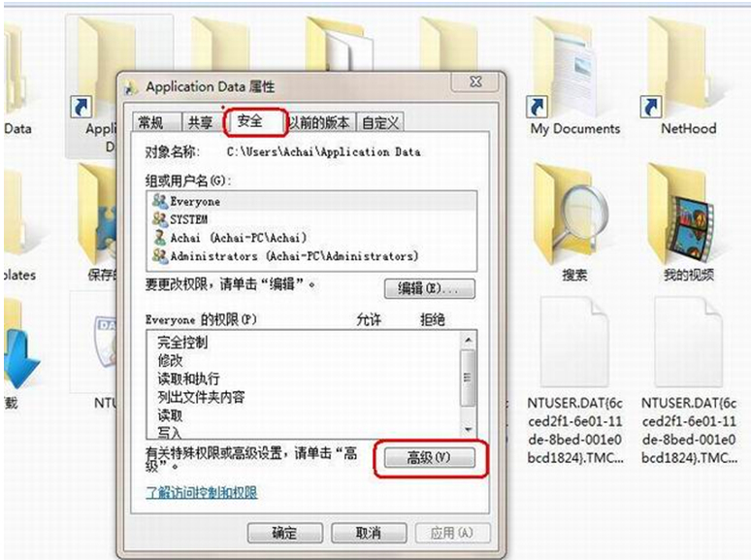Click the 高级(V) button
Screen dimensions: 751x560
point(430,458)
